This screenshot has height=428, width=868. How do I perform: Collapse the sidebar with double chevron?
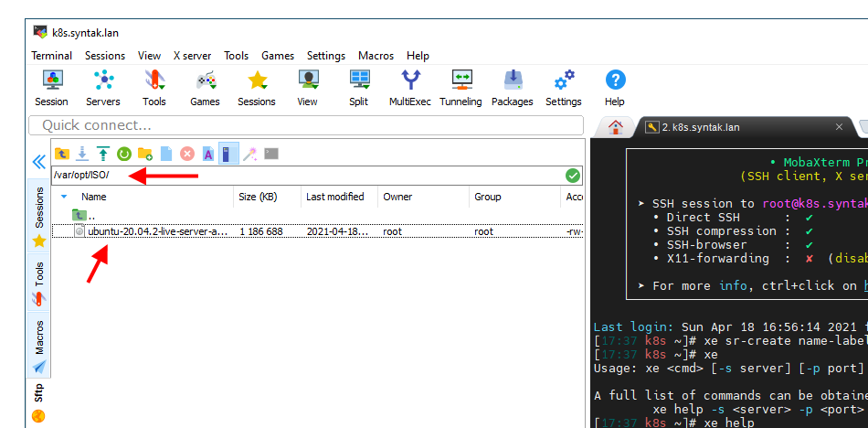point(39,162)
